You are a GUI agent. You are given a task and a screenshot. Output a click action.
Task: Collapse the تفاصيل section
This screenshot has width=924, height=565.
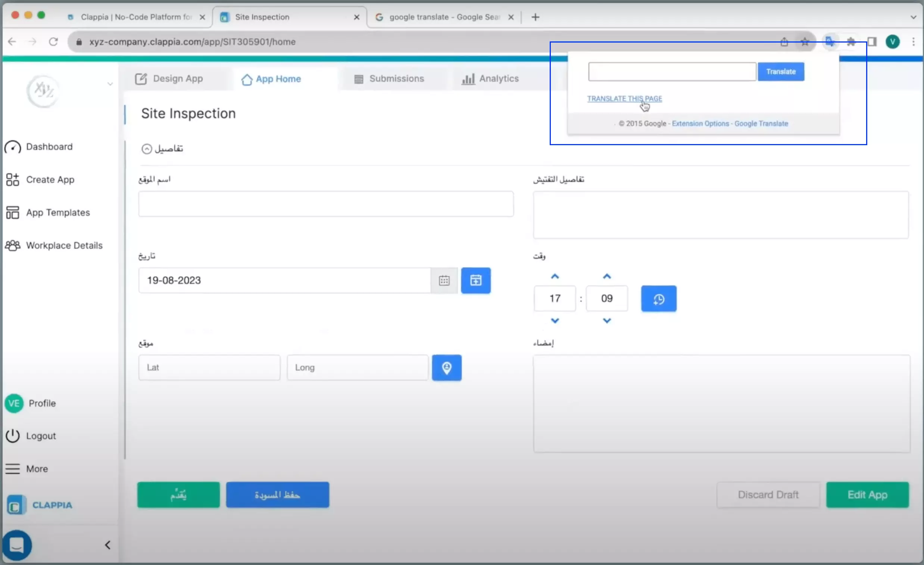146,149
